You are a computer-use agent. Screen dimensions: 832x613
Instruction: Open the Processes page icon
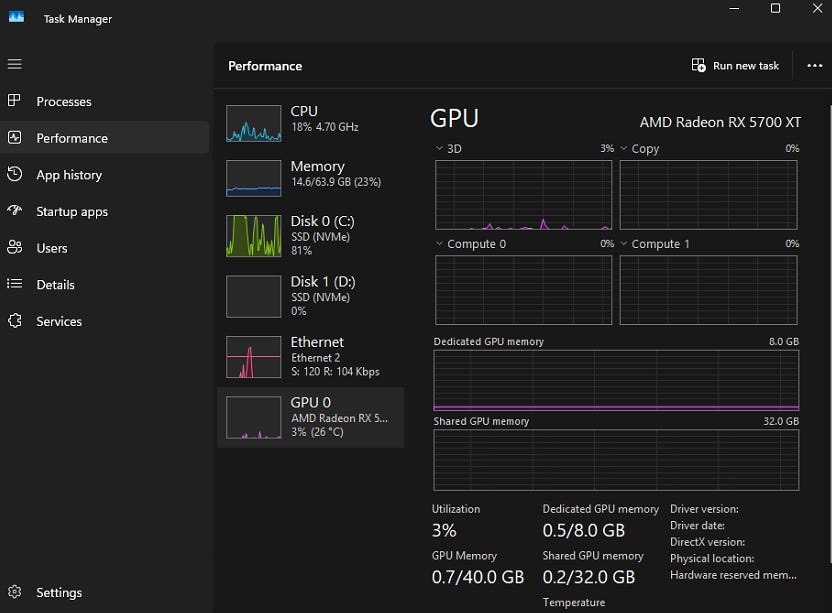click(x=15, y=101)
